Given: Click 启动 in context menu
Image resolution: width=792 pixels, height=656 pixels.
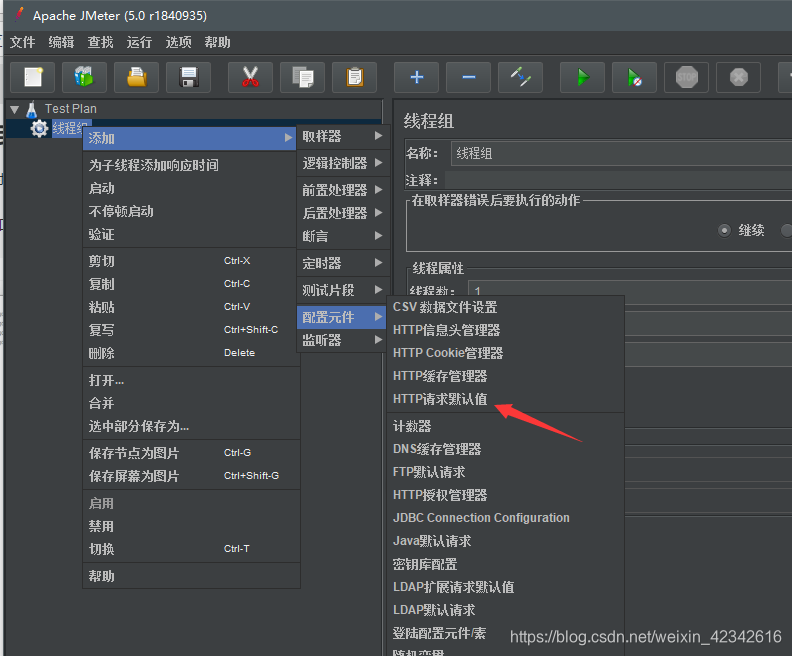Looking at the screenshot, I should pyautogui.click(x=191, y=188).
